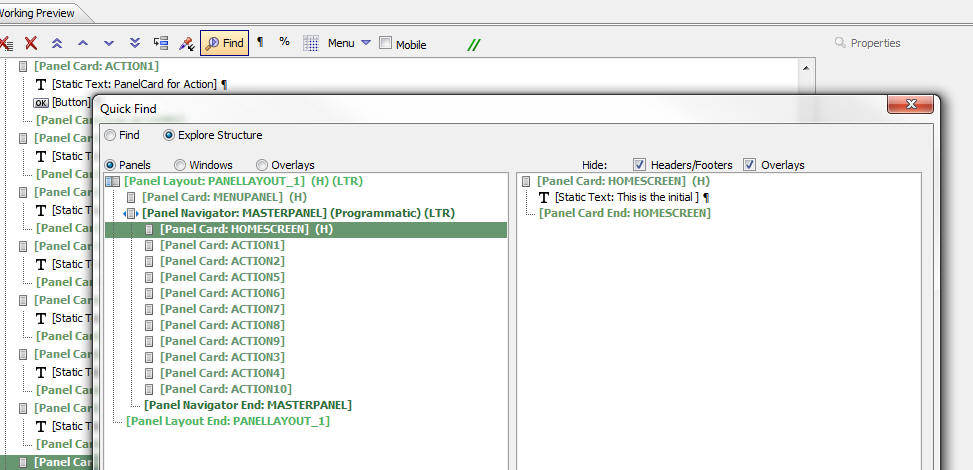This screenshot has height=470, width=973.
Task: Select Panel Layout End: PANELLAYOUT_1 row
Action: coord(228,422)
